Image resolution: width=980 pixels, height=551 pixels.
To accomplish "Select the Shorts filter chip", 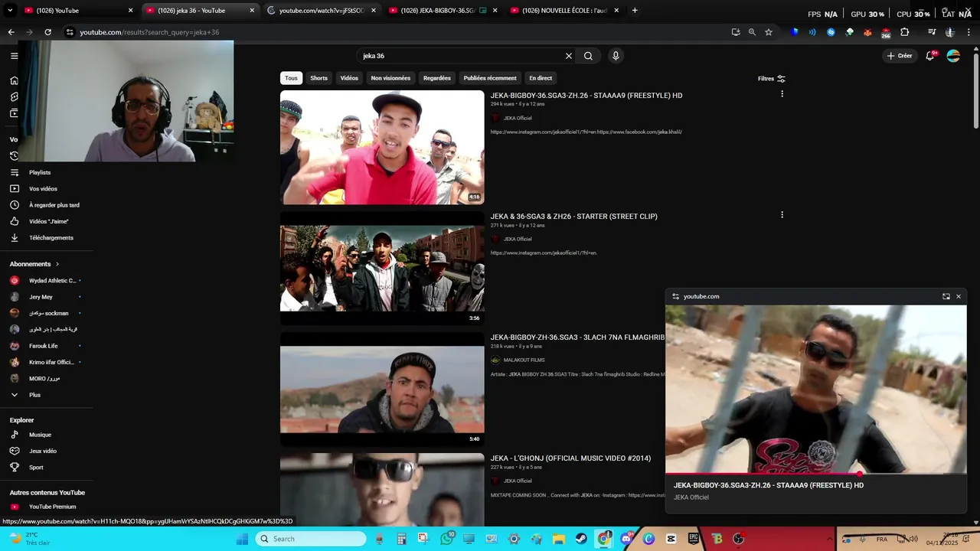I will (x=319, y=78).
